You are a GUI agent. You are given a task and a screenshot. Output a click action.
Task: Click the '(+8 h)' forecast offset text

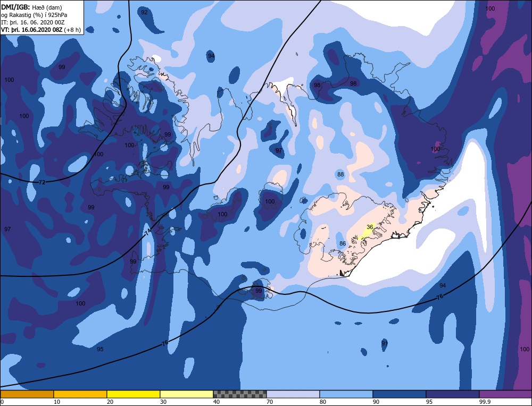pyautogui.click(x=73, y=30)
